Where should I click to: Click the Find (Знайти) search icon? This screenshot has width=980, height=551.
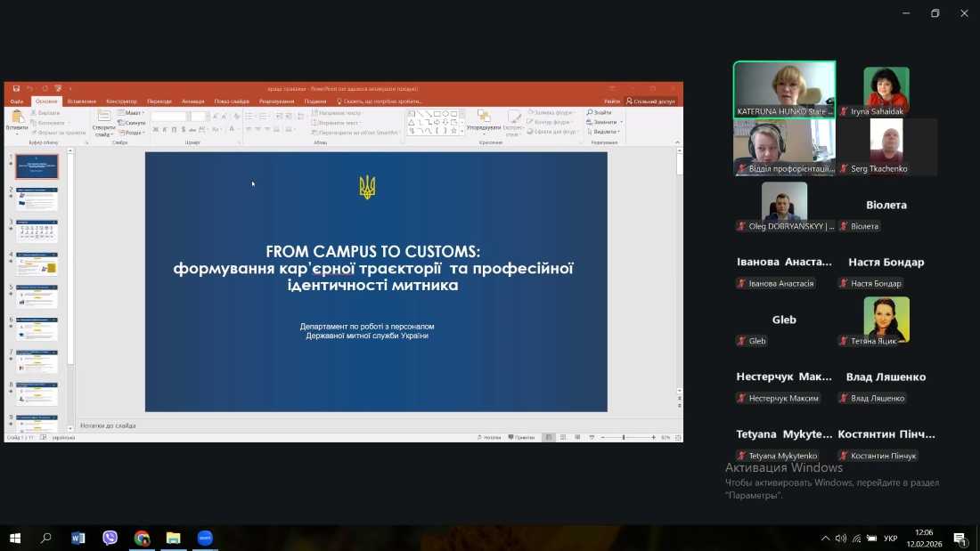pos(600,113)
